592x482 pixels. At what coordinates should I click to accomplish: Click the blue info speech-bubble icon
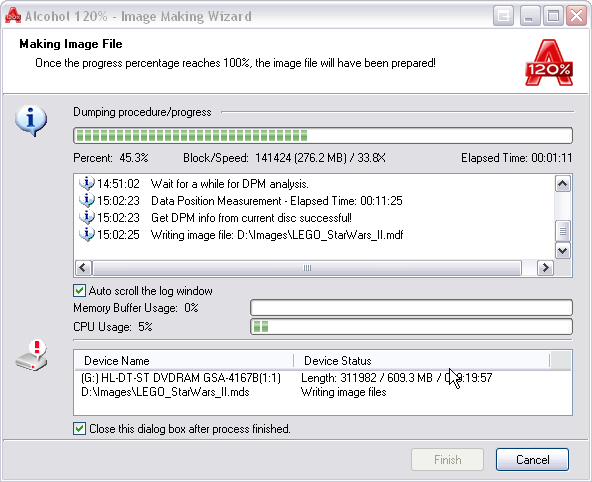tap(31, 120)
